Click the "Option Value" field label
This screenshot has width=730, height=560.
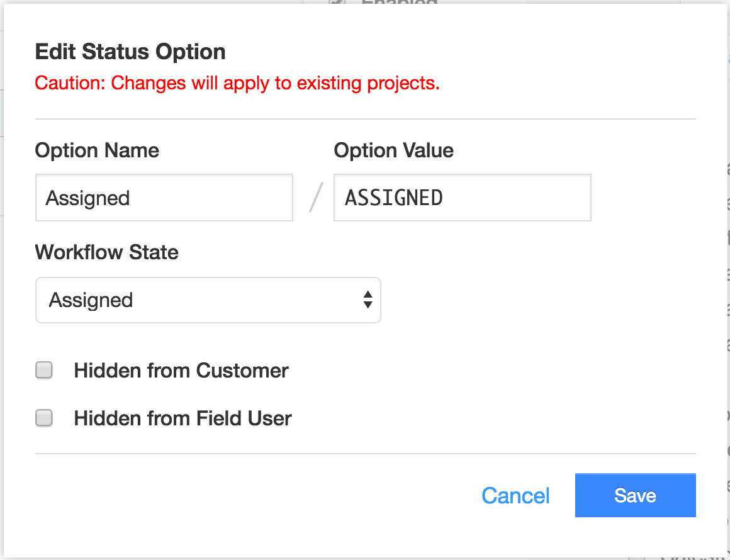393,150
